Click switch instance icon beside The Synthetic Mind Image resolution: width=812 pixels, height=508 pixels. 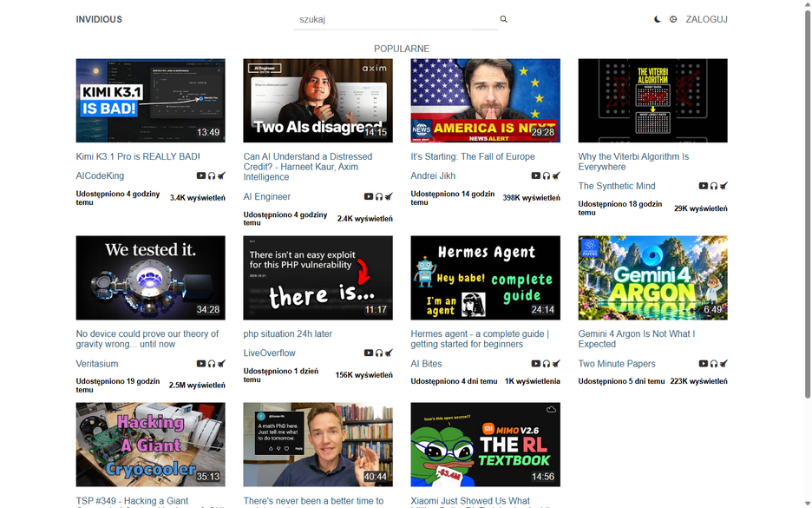click(x=724, y=186)
